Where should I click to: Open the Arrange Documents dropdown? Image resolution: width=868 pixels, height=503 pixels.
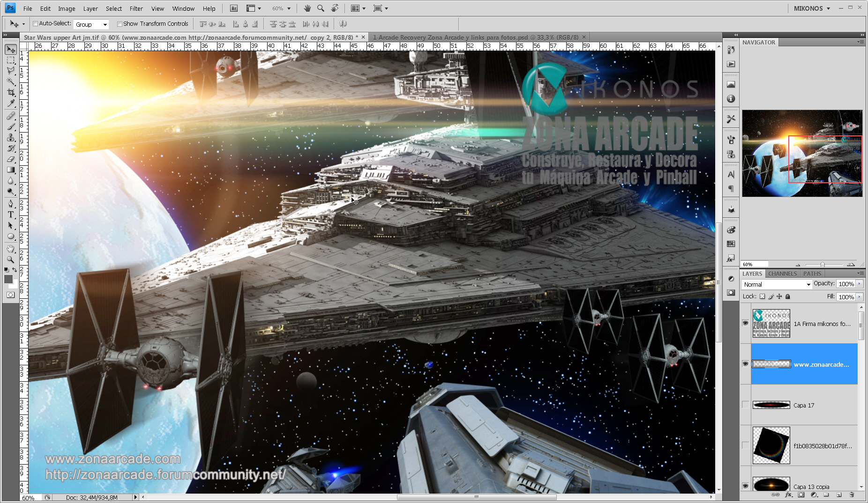(359, 8)
